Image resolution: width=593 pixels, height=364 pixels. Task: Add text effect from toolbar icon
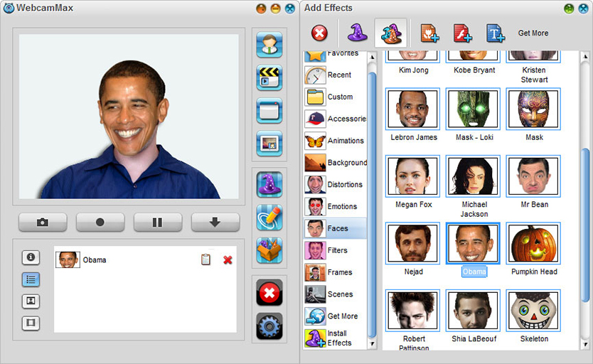[495, 33]
